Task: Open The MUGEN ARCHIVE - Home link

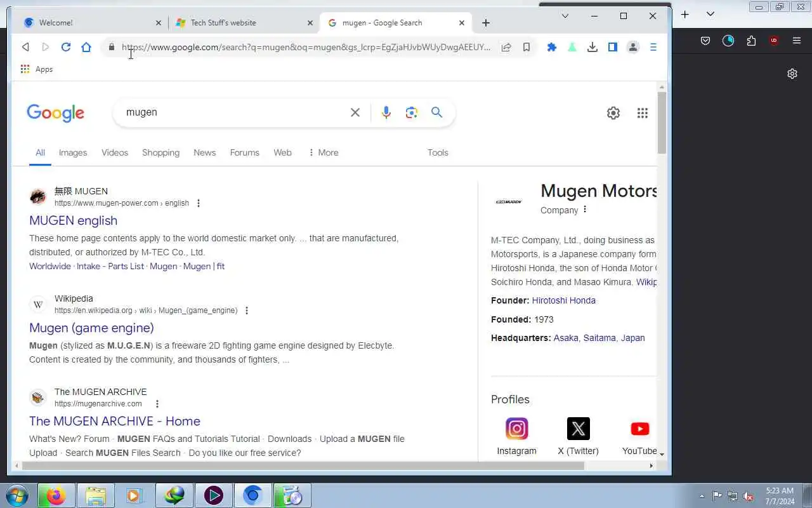Action: pos(115,421)
